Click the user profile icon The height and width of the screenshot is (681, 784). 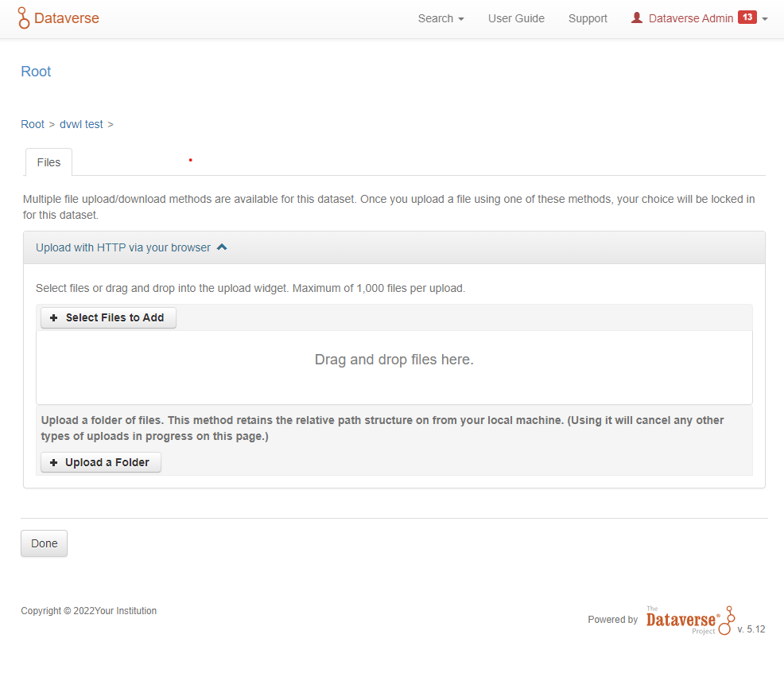pos(636,18)
